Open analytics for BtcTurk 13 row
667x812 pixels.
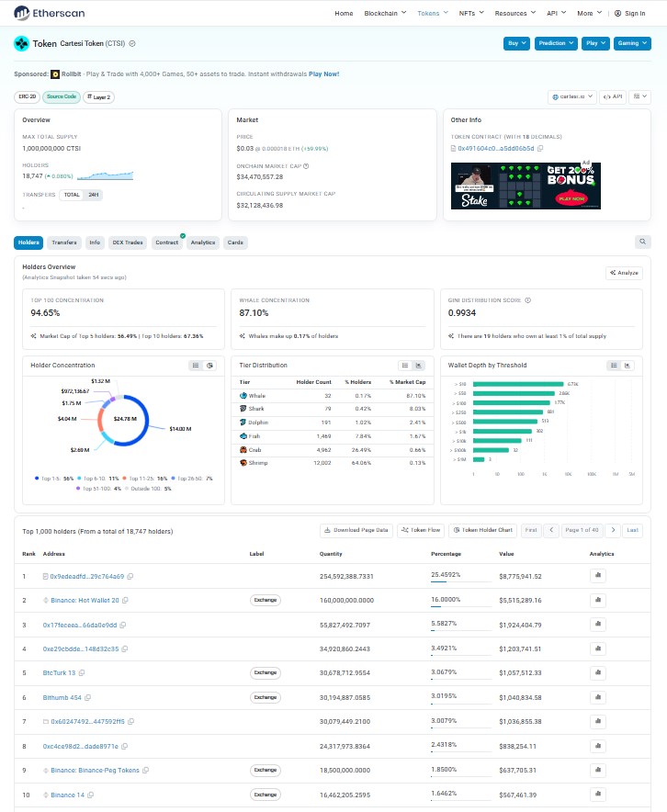tap(597, 672)
